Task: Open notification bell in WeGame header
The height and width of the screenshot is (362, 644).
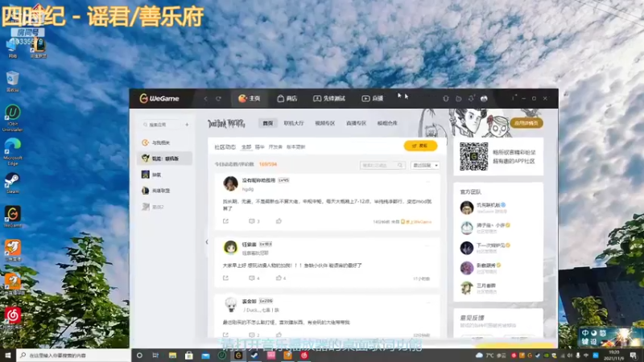Action: (x=471, y=98)
